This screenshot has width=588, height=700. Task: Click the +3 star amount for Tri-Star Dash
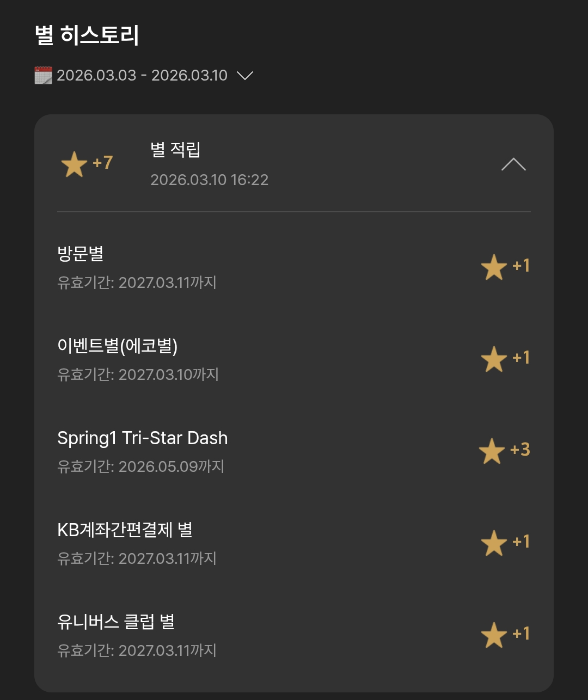(520, 450)
